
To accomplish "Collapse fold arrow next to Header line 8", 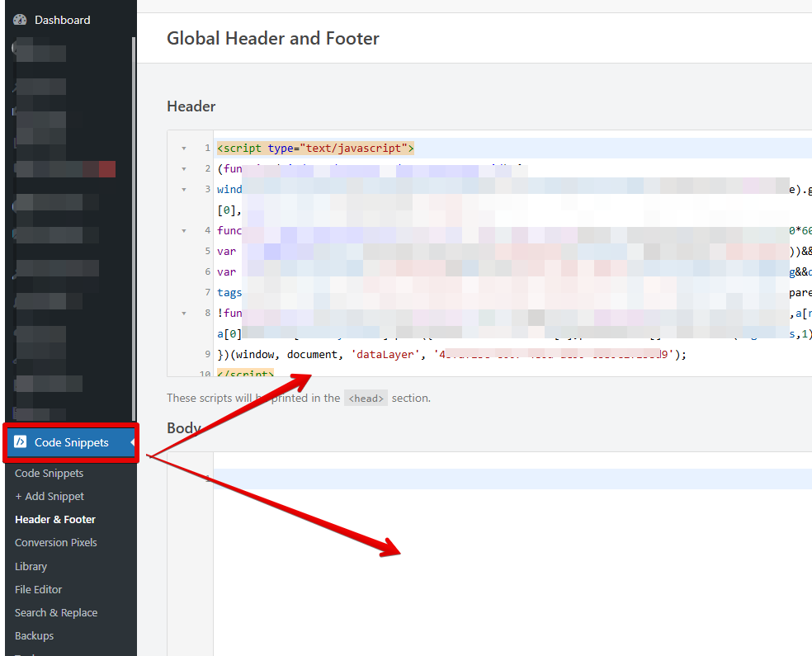I will click(x=184, y=314).
